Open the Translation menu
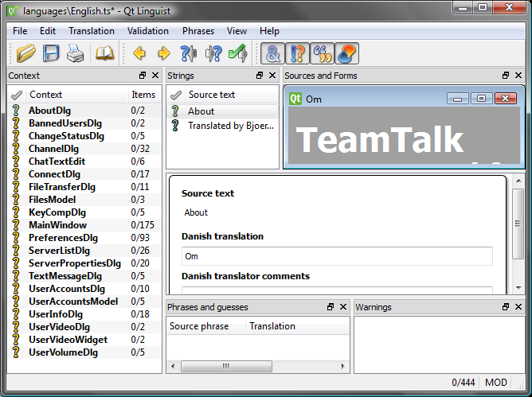The height and width of the screenshot is (397, 532). [92, 31]
